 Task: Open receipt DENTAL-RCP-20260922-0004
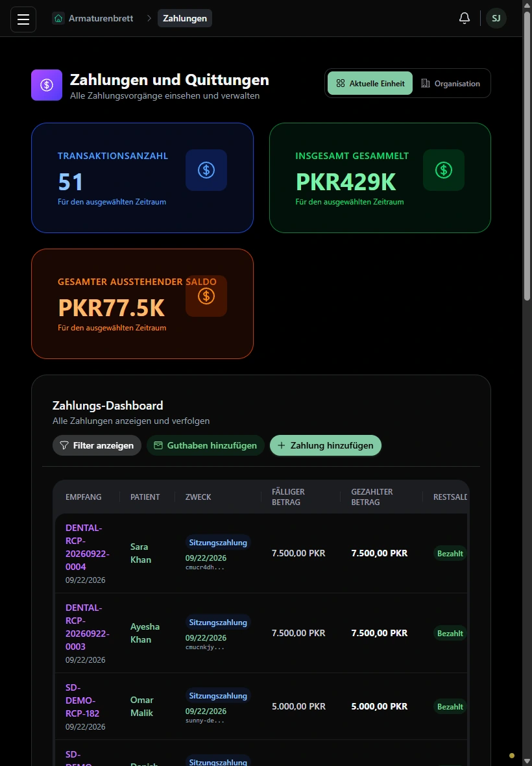point(88,547)
